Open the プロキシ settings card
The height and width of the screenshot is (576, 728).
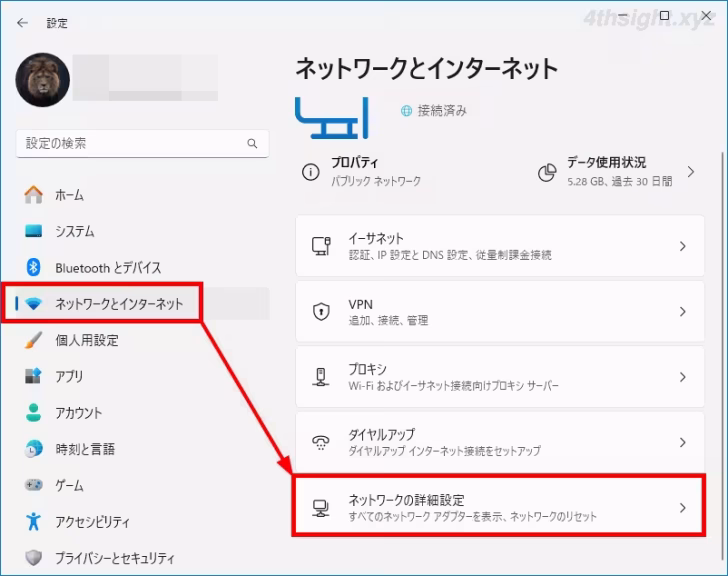pos(500,377)
